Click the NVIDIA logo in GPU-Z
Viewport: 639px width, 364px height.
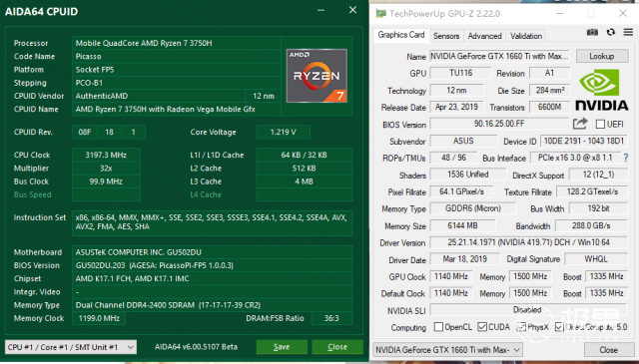coord(601,90)
